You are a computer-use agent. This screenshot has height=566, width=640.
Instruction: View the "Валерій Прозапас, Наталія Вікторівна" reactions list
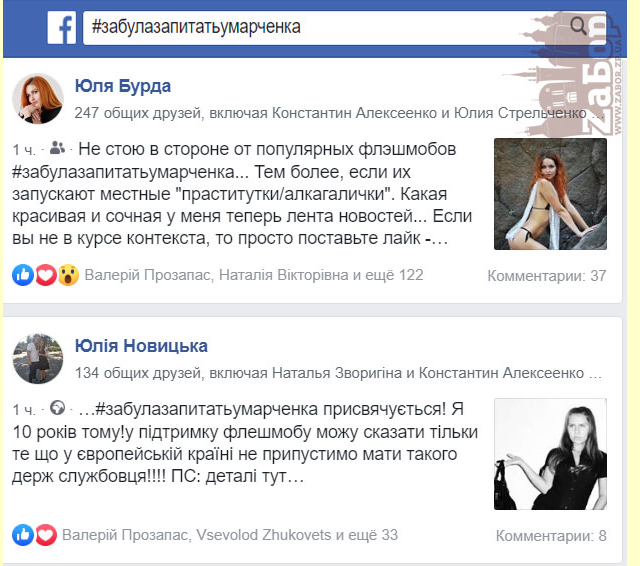click(253, 275)
